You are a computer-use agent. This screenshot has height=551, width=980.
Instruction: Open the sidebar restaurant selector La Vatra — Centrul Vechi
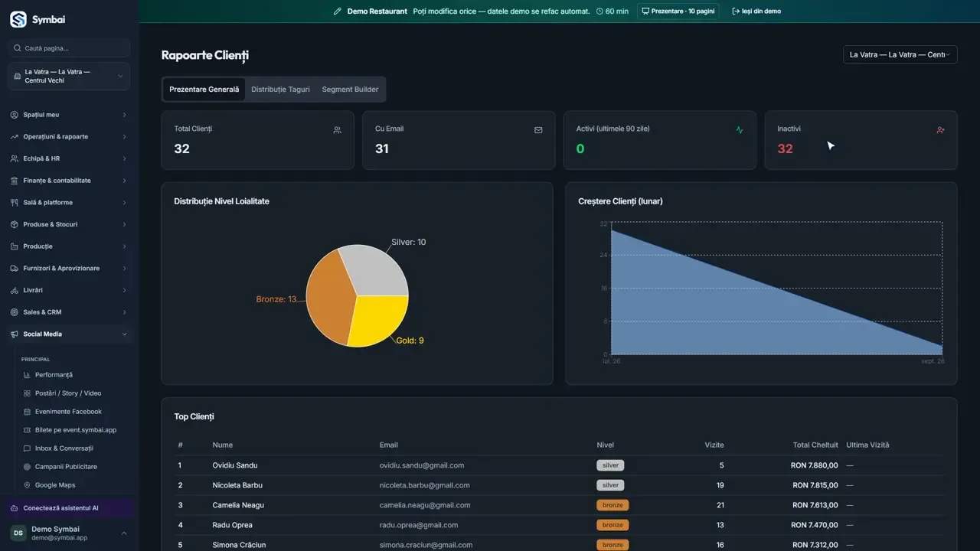69,77
